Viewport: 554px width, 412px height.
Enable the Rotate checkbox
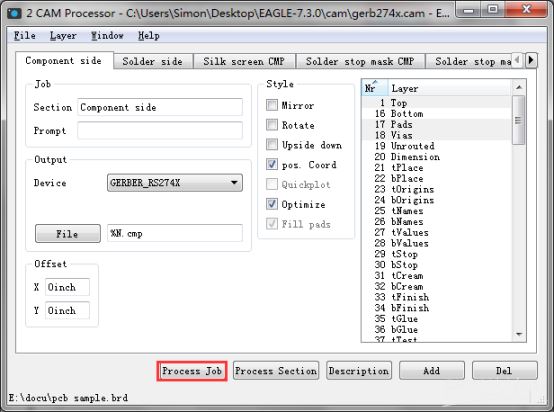pos(272,125)
